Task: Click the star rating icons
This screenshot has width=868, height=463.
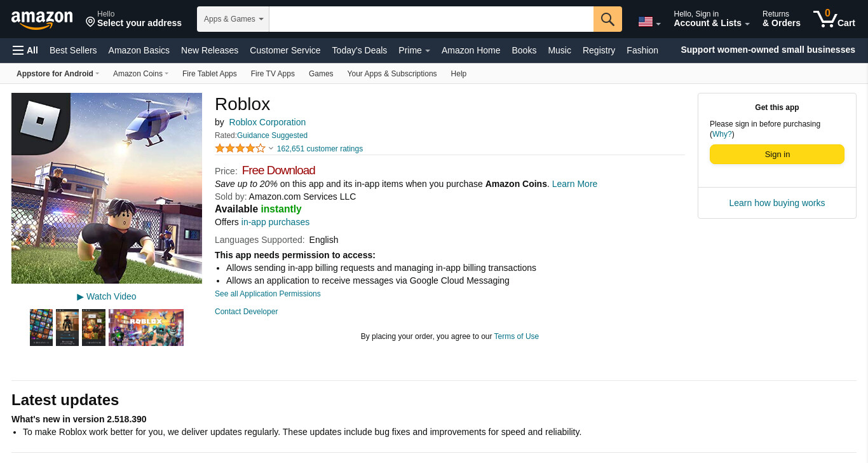Action: pos(240,148)
